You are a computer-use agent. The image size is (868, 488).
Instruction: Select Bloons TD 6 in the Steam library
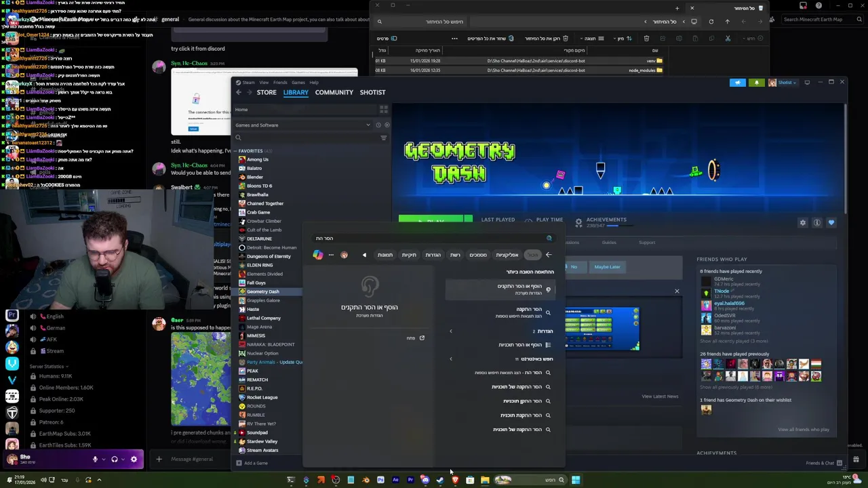tap(259, 186)
